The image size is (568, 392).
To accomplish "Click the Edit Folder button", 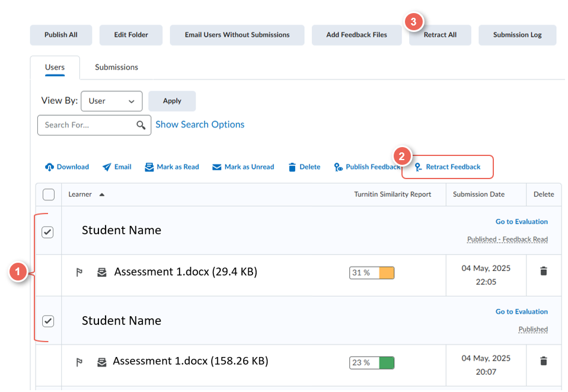I will 131,35.
